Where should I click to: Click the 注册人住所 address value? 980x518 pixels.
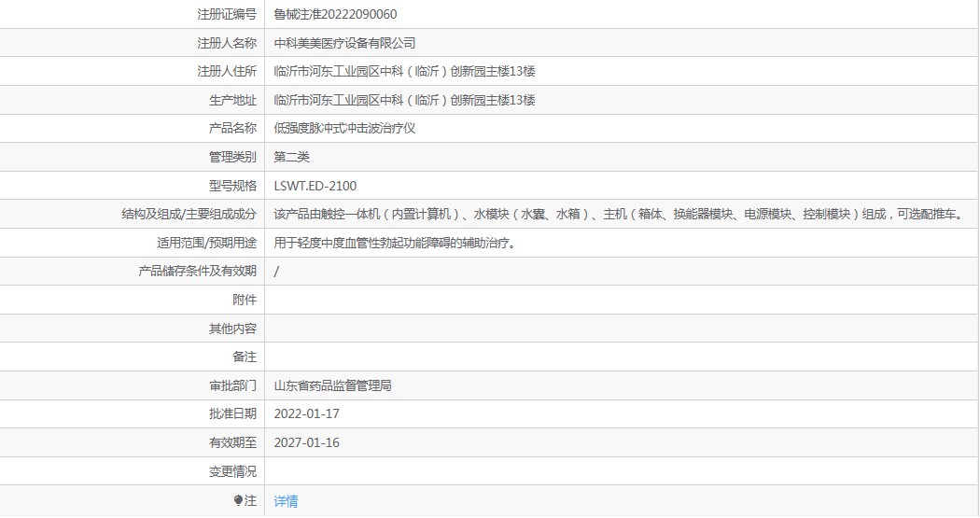(x=404, y=71)
